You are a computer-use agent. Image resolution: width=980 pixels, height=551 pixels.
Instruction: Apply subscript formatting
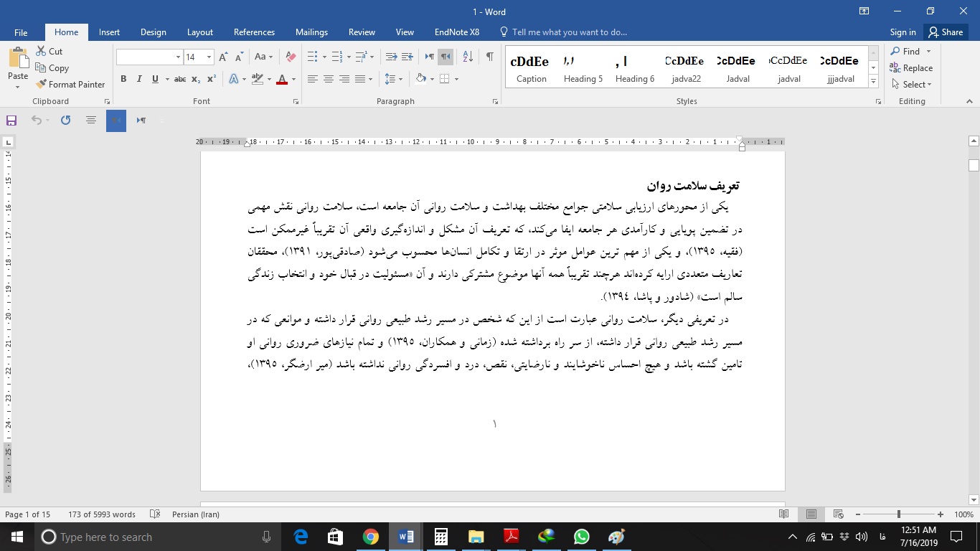click(195, 79)
